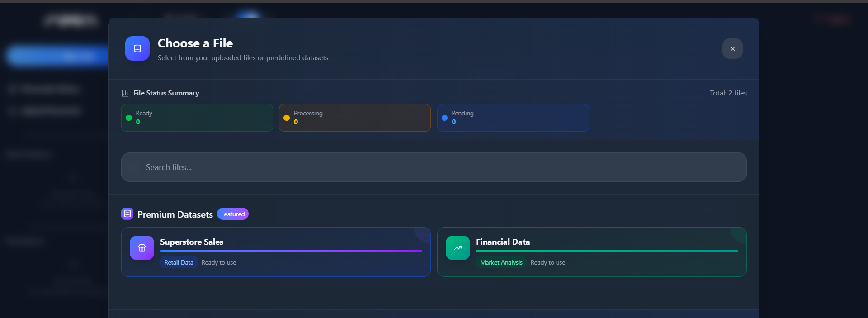Click the yellow dot in the Processing card
Screen dimensions: 868x318
[x=287, y=118]
